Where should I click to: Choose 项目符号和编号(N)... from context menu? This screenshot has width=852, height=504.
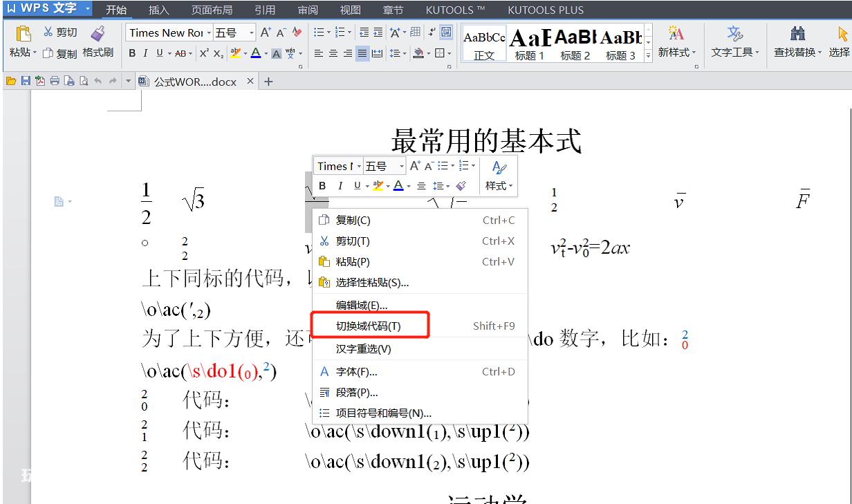coord(420,413)
